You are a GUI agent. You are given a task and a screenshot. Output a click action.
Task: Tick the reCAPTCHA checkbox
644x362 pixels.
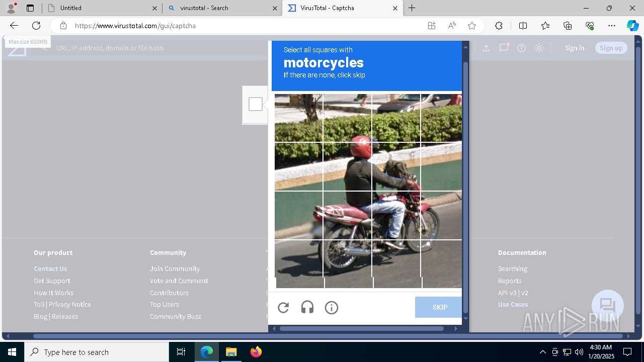click(x=256, y=104)
